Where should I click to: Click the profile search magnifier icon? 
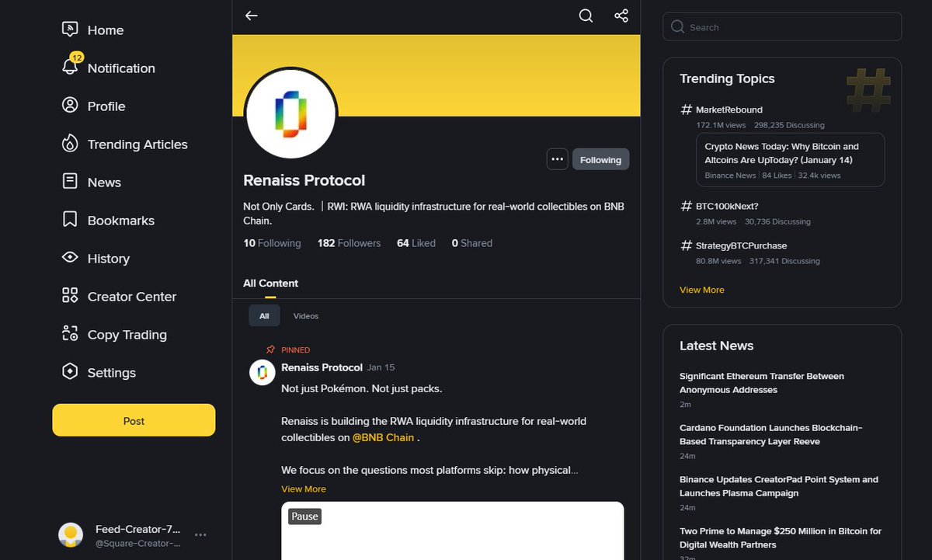pyautogui.click(x=586, y=16)
